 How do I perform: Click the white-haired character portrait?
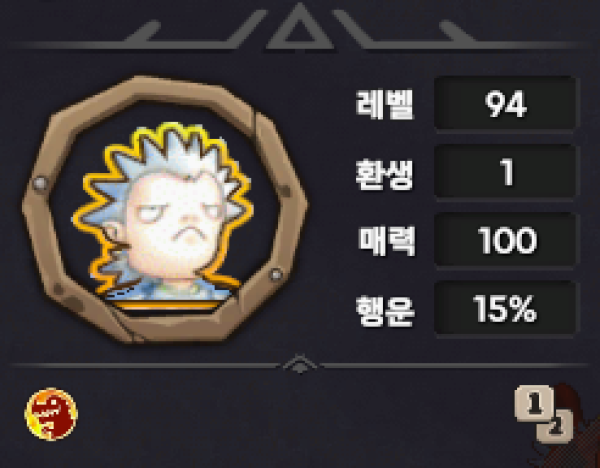pyautogui.click(x=163, y=214)
